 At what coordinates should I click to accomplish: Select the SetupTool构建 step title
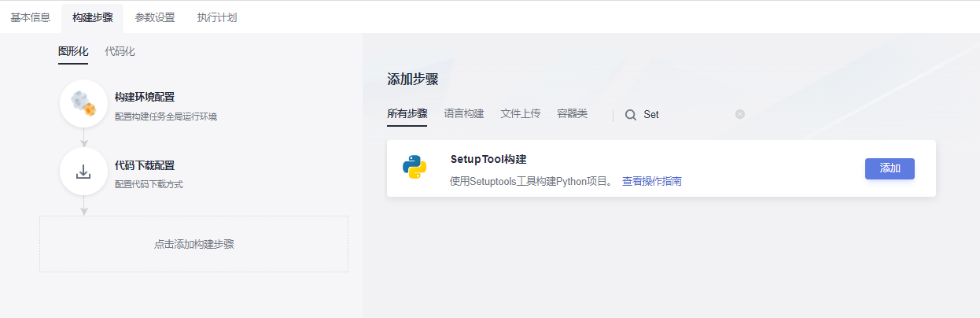click(x=488, y=159)
